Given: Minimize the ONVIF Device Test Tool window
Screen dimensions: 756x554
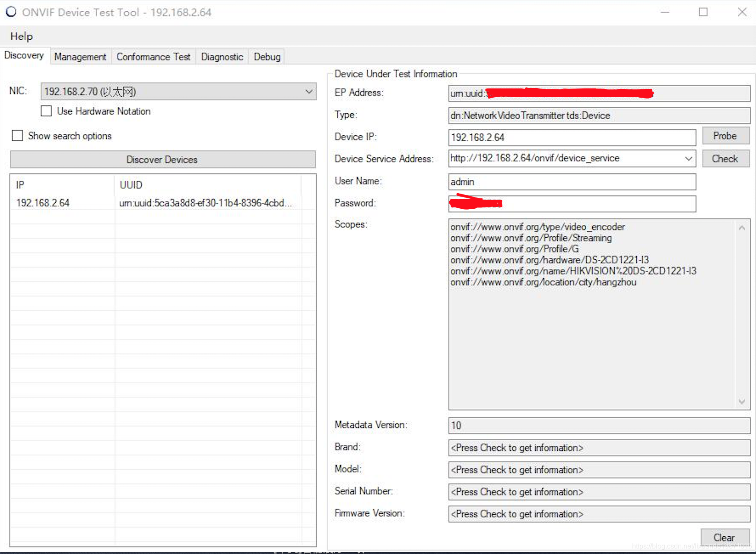Looking at the screenshot, I should [665, 12].
